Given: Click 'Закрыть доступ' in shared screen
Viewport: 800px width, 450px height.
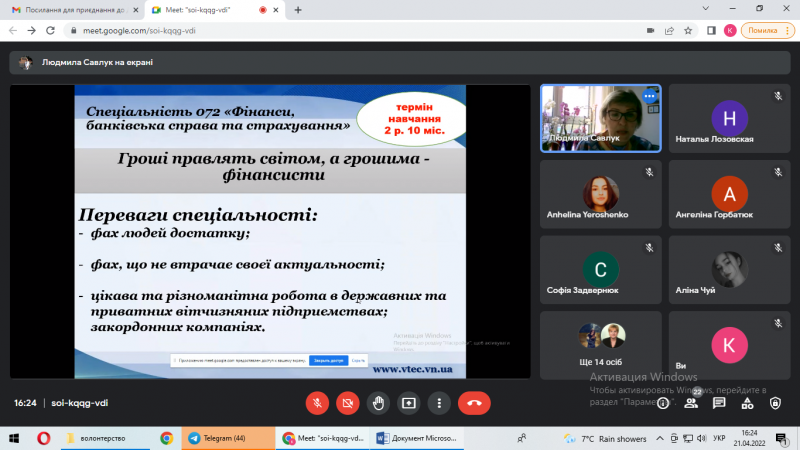Looking at the screenshot, I should tap(328, 360).
